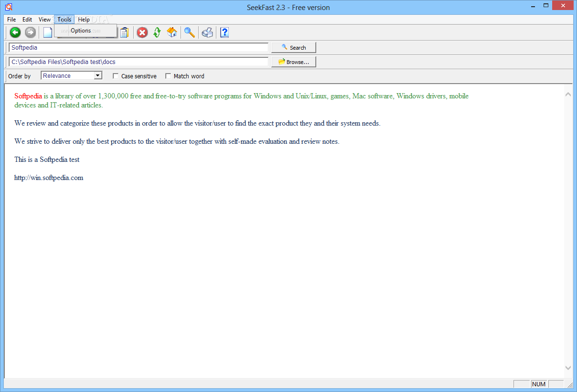Viewport: 577px width, 392px height.
Task: Enable the Case sensitive checkbox
Action: 116,76
